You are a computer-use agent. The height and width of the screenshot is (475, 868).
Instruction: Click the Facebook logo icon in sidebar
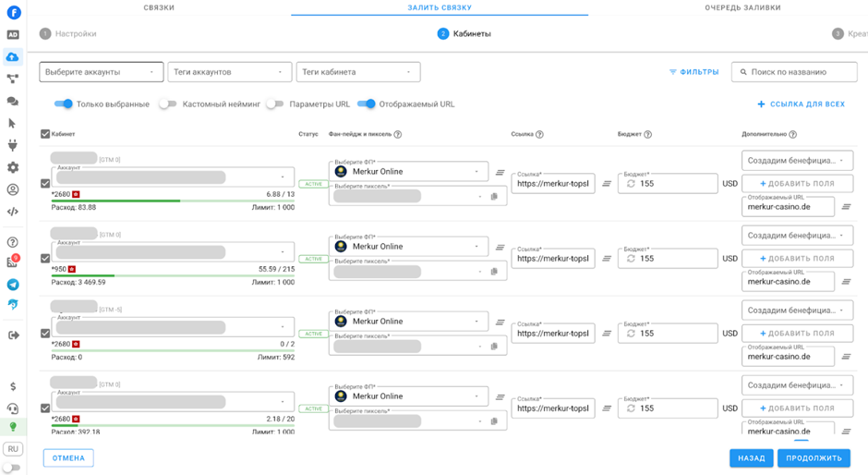13,12
